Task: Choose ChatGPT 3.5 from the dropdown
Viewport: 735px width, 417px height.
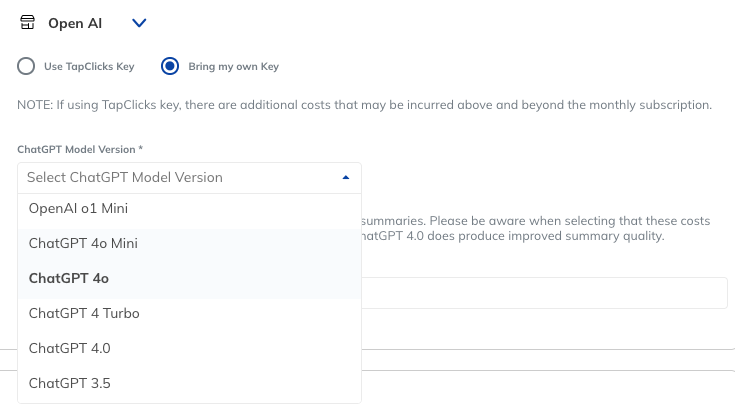Action: click(189, 383)
